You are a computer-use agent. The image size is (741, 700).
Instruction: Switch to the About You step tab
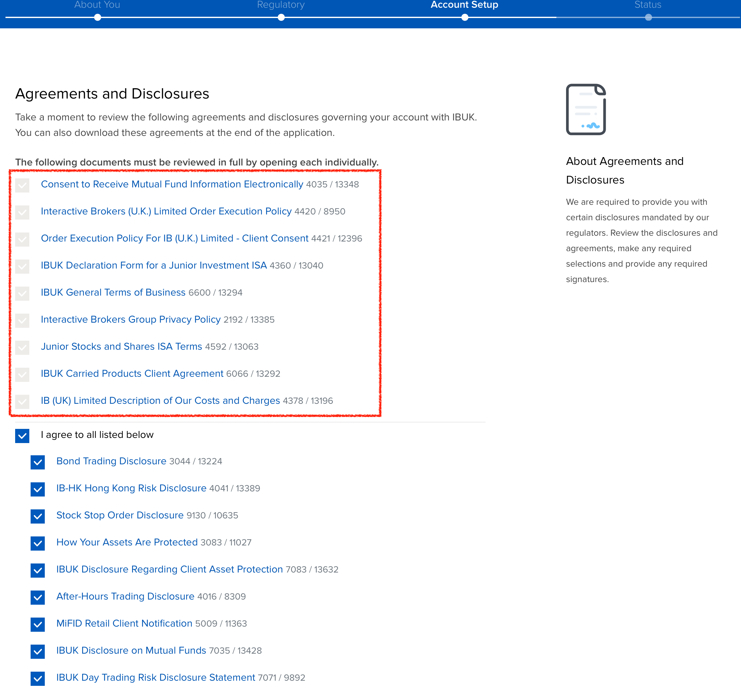[97, 5]
